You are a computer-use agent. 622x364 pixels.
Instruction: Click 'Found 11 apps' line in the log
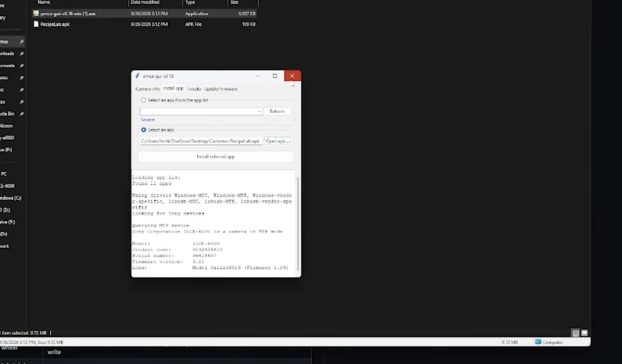tap(151, 183)
